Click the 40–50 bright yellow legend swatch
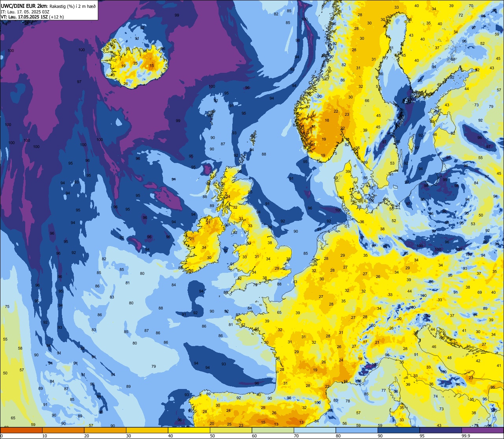The image size is (504, 439). pos(189,430)
